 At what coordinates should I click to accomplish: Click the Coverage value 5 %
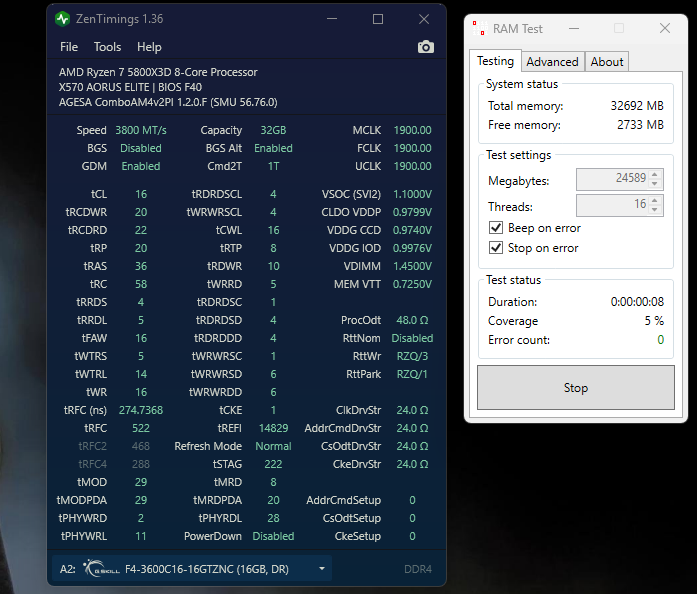[x=654, y=321]
